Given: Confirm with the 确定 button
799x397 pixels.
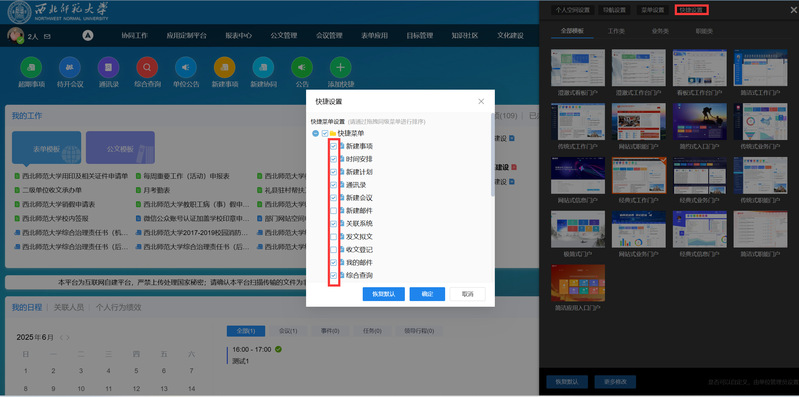Looking at the screenshot, I should (x=428, y=294).
